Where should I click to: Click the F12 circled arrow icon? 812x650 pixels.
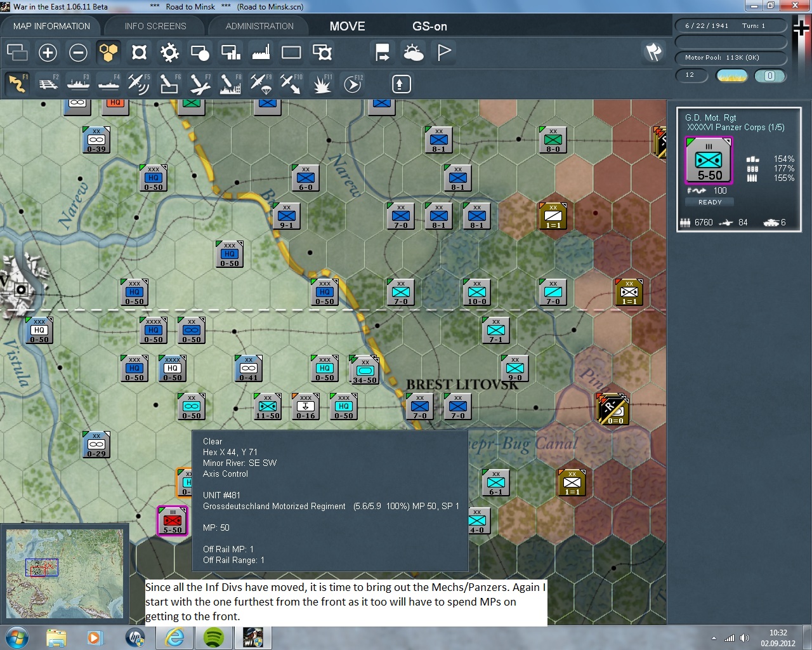(x=353, y=83)
